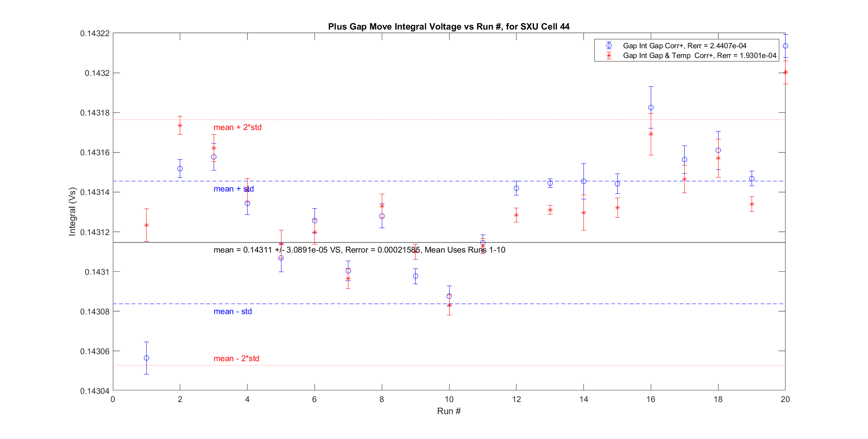Click the 'Run #' x-axis label
This screenshot has width=868, height=439.
coord(448,411)
